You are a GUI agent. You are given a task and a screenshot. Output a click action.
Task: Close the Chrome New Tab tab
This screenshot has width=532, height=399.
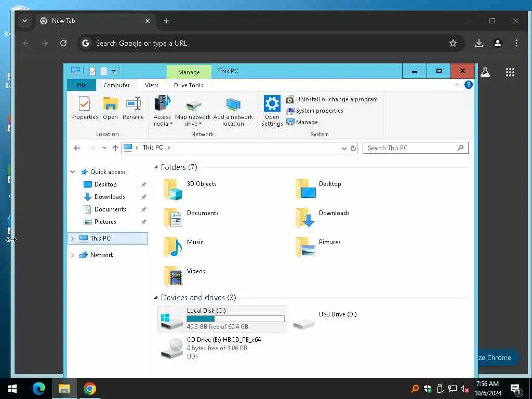[x=148, y=21]
